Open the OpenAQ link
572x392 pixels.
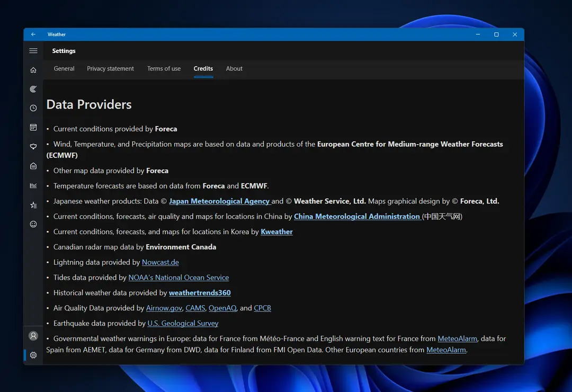222,308
